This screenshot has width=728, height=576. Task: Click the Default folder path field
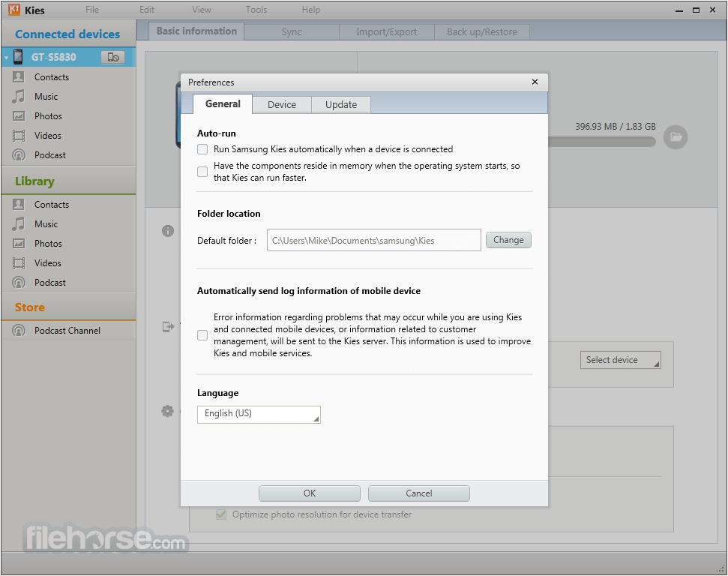[374, 240]
